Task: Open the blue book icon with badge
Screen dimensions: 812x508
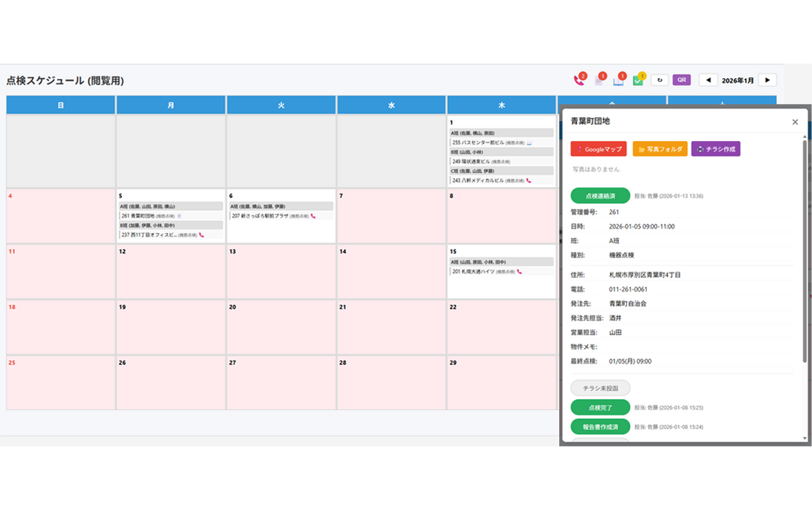Action: [618, 81]
